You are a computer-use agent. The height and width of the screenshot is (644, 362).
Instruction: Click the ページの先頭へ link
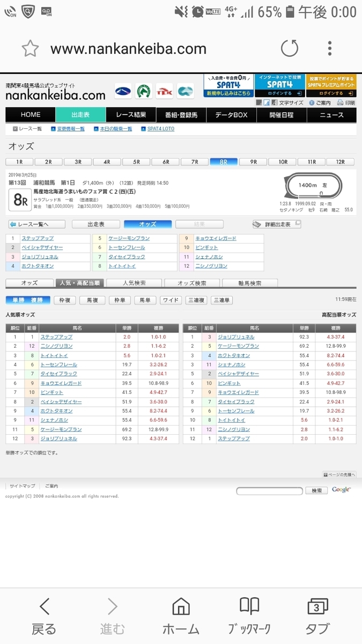click(339, 474)
